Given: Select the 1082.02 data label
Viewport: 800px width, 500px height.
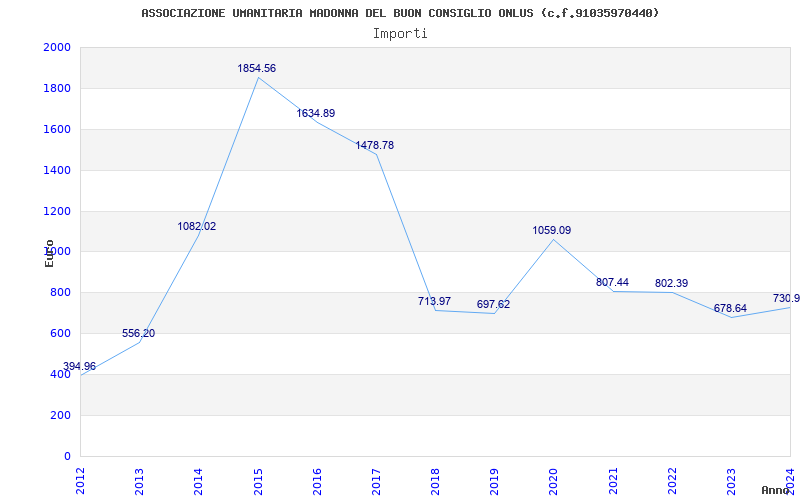Looking at the screenshot, I should point(197,226).
